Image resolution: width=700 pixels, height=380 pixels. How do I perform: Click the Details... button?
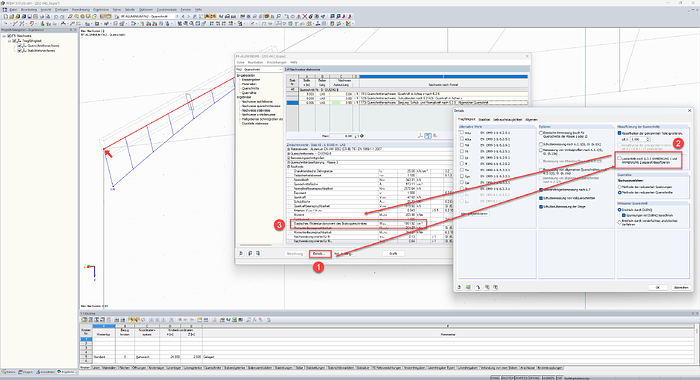(x=320, y=253)
